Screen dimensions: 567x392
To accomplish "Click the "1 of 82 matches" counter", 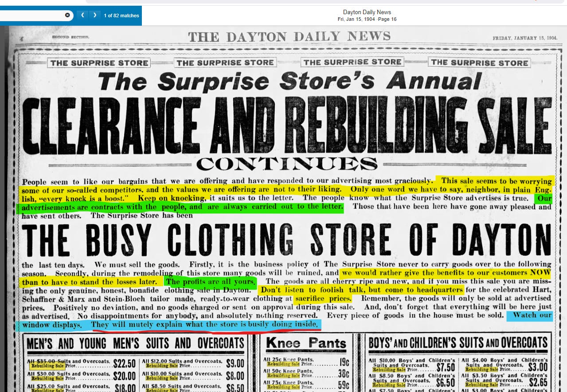I will (121, 16).
